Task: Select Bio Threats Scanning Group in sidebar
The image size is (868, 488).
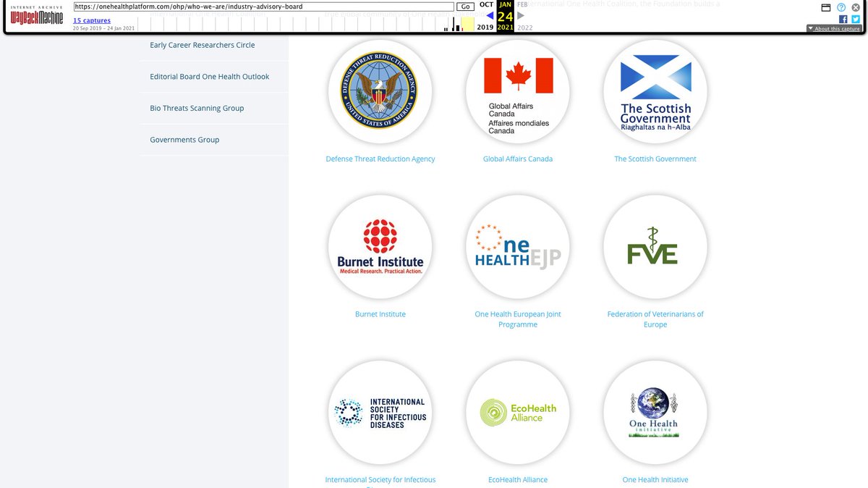Action: click(x=197, y=108)
